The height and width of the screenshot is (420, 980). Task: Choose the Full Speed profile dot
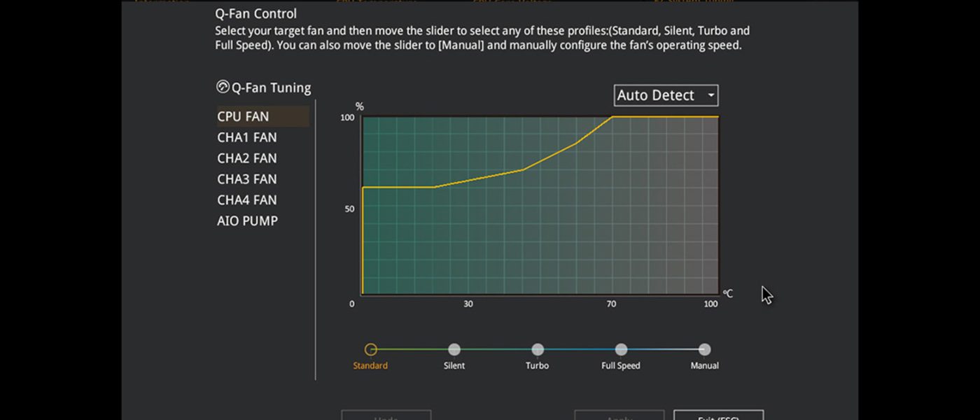621,349
